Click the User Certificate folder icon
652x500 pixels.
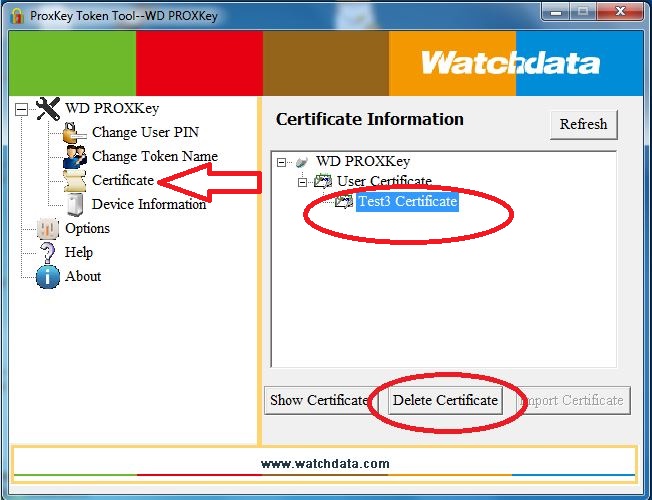[x=323, y=181]
